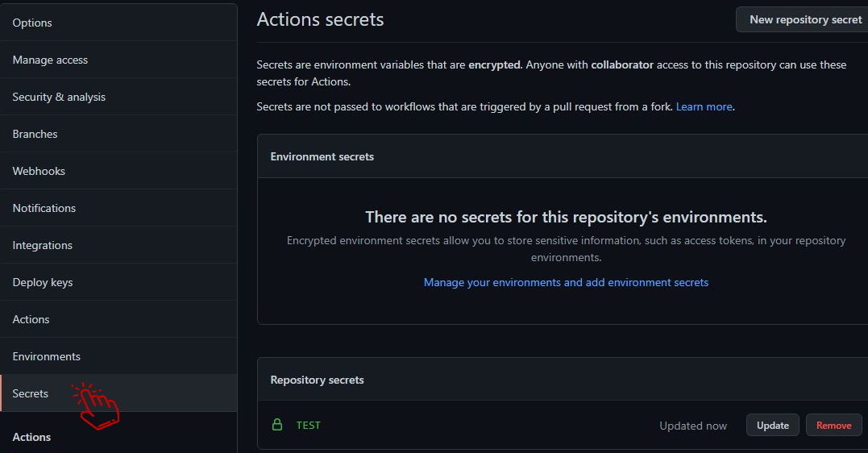The height and width of the screenshot is (453, 868).
Task: Select Branches in the sidebar
Action: pyautogui.click(x=35, y=134)
